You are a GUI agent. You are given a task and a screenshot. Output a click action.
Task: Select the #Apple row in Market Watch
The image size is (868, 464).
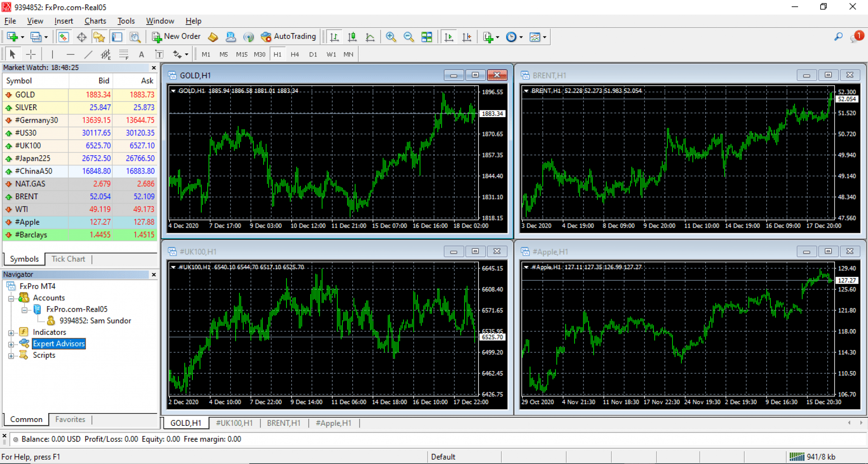[x=80, y=222]
